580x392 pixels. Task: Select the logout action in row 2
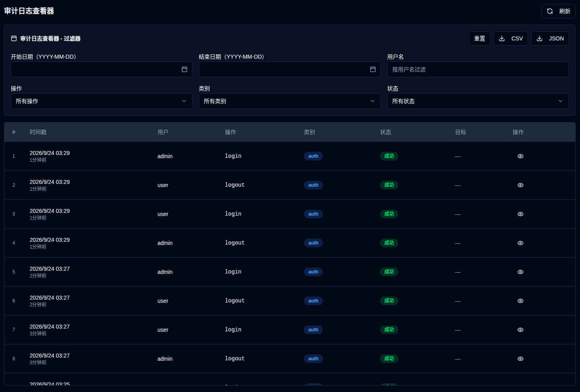(235, 185)
